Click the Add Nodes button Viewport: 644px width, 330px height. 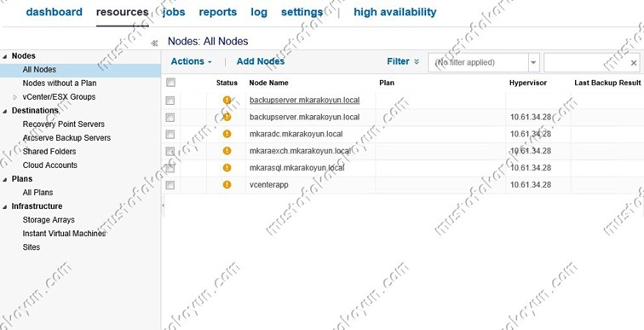[261, 61]
